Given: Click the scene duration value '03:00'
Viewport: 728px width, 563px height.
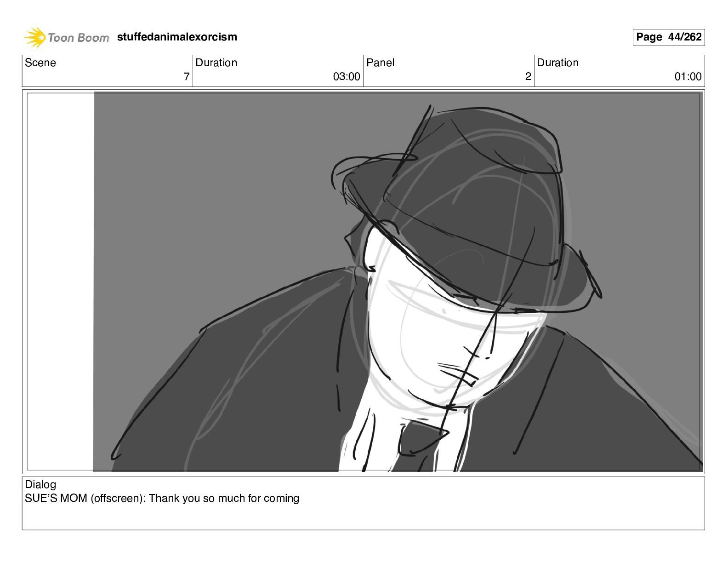Looking at the screenshot, I should click(347, 77).
